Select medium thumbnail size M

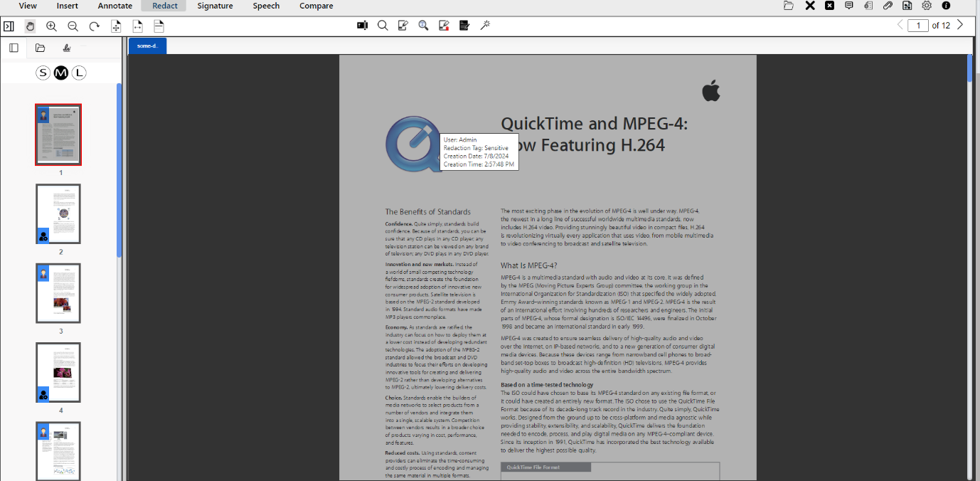tap(61, 73)
